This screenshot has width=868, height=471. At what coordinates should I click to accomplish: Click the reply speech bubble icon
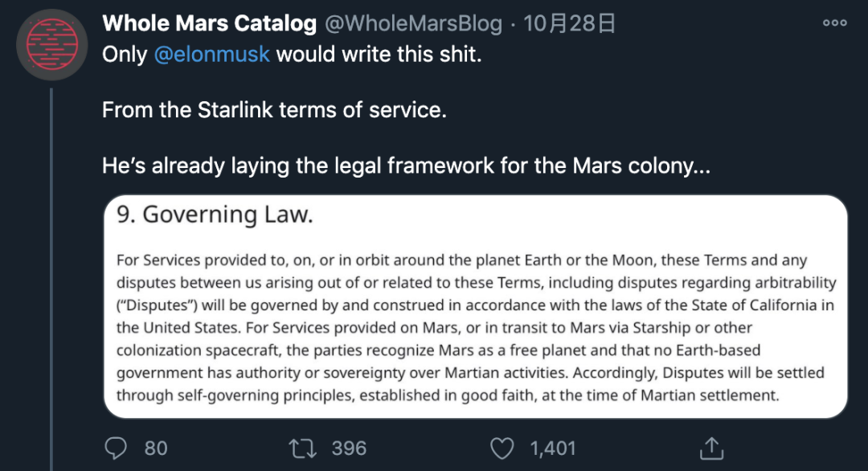pos(117,447)
